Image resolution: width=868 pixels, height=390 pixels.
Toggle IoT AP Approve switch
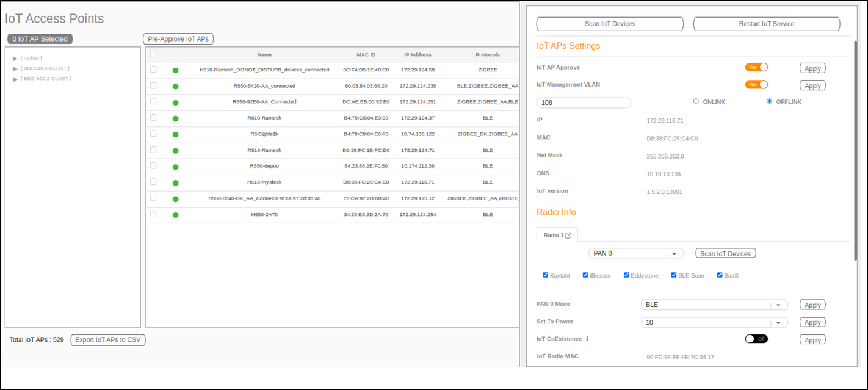[756, 67]
